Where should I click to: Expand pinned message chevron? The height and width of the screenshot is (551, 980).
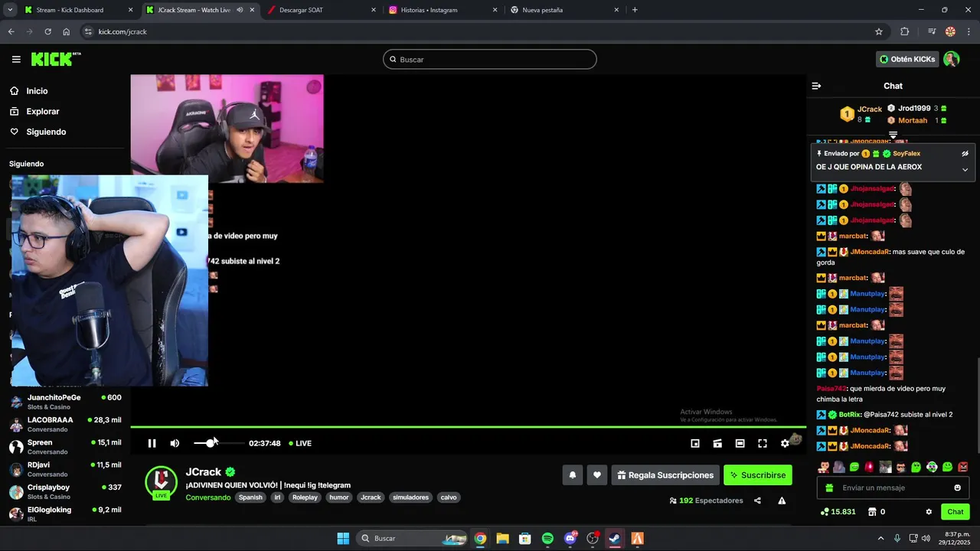[x=965, y=170]
